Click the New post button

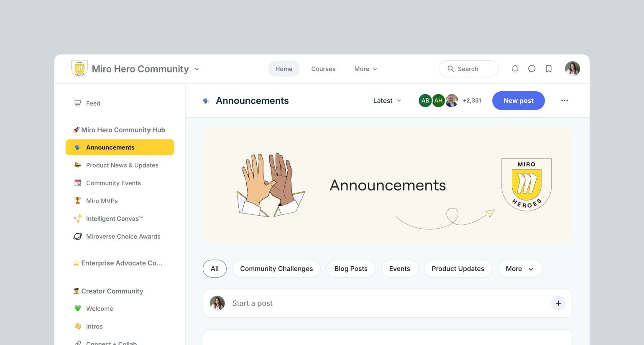point(519,100)
